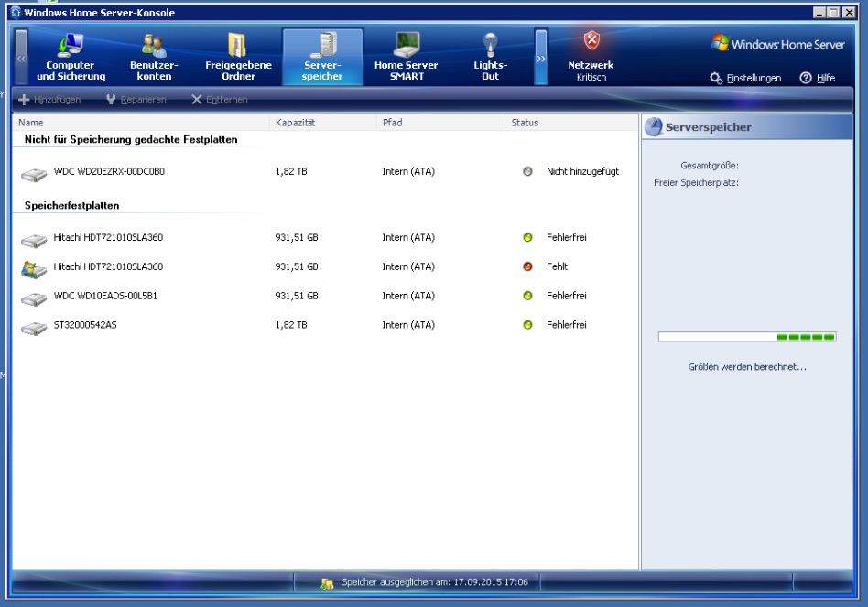Click the Gesamtgröße label
Screen dimensions: 868x607
709,166
